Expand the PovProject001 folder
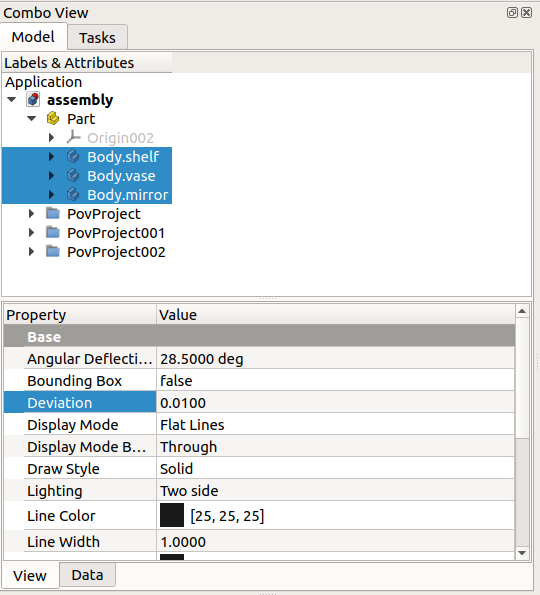 pyautogui.click(x=31, y=232)
